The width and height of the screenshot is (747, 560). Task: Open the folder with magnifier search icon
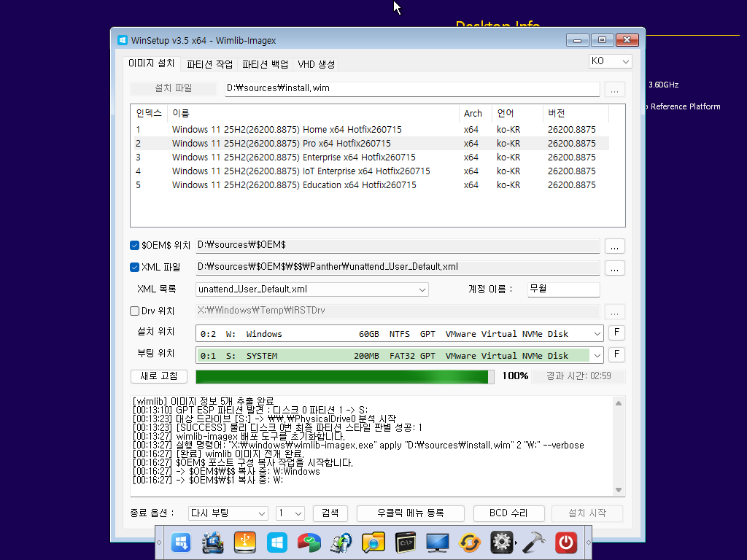(373, 542)
